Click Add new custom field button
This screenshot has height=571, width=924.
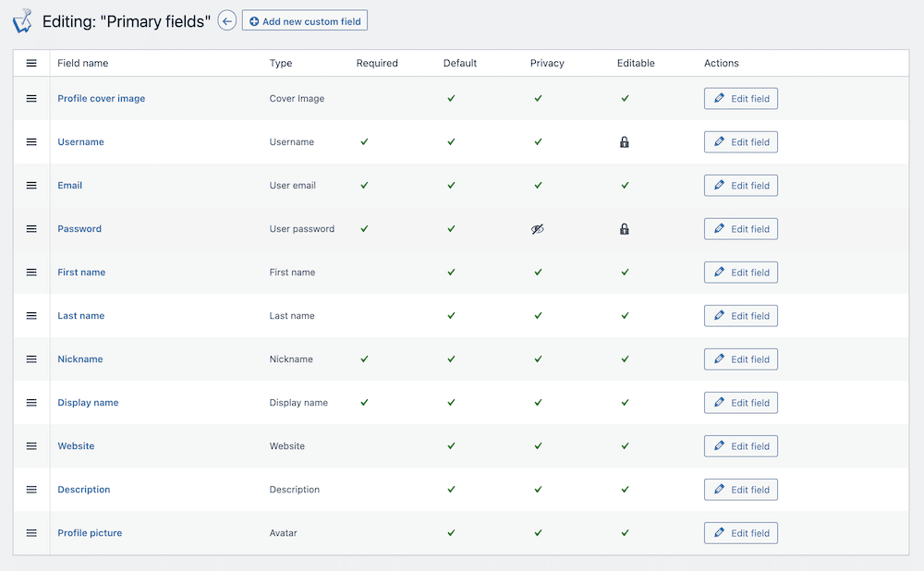click(305, 20)
